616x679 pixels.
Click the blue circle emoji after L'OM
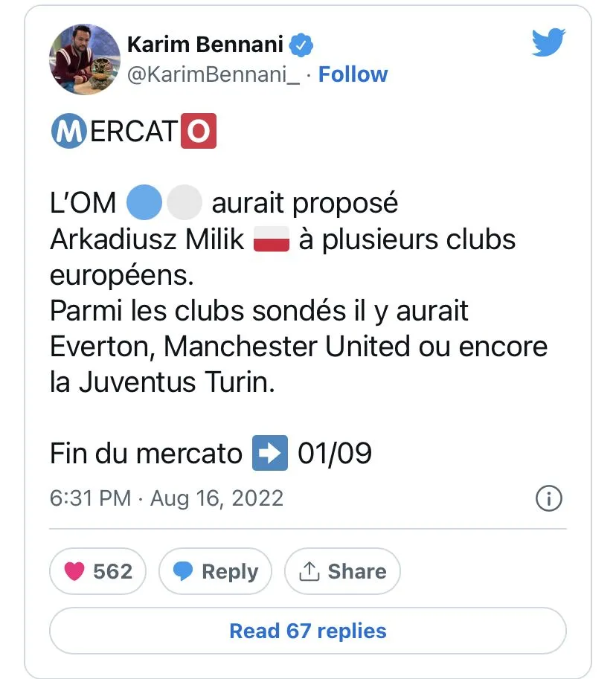(144, 202)
